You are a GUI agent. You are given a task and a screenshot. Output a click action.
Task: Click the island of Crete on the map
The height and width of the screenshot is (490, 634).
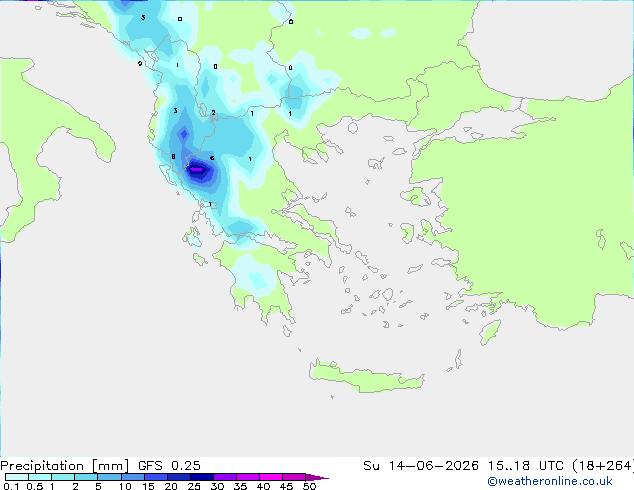point(367,376)
